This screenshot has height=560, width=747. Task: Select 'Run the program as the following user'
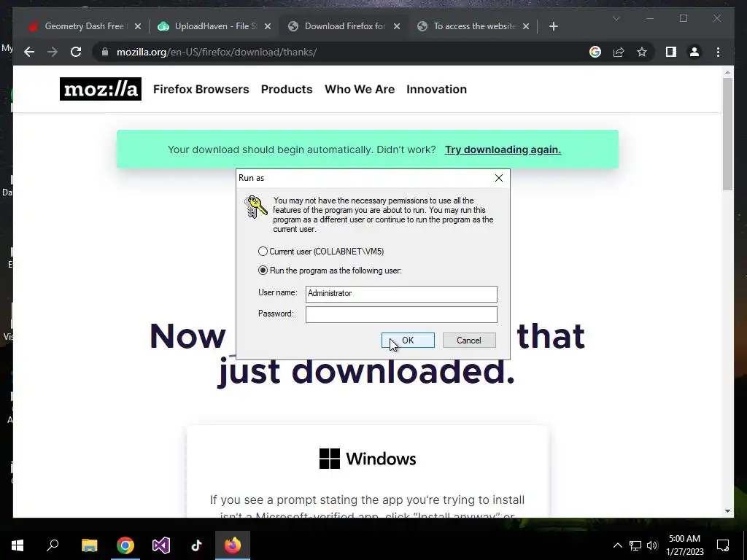(x=263, y=270)
